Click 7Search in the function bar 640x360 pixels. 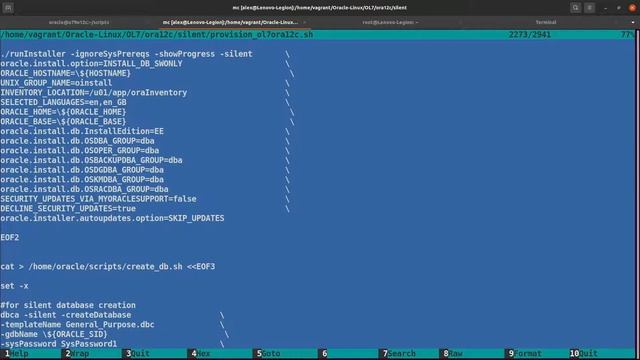(399, 353)
